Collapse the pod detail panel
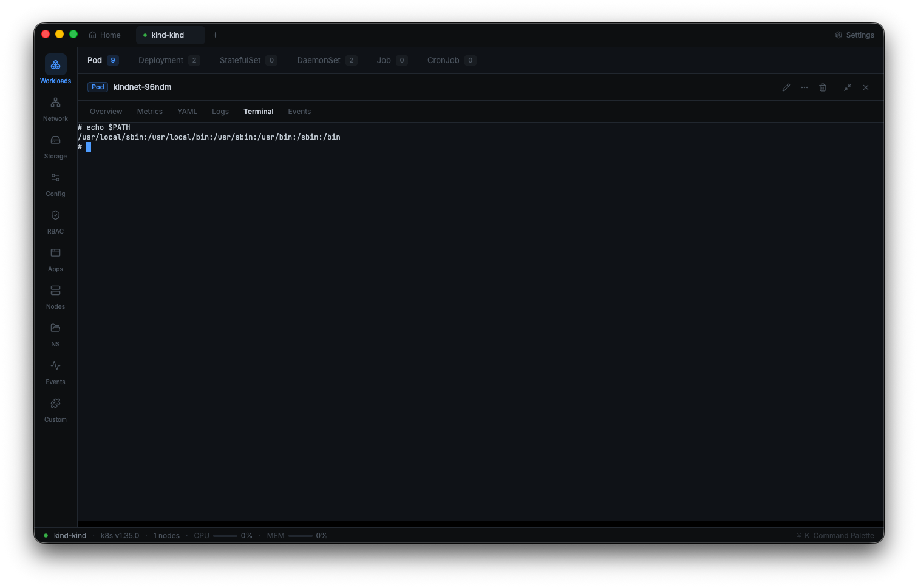This screenshot has width=918, height=588. (848, 87)
